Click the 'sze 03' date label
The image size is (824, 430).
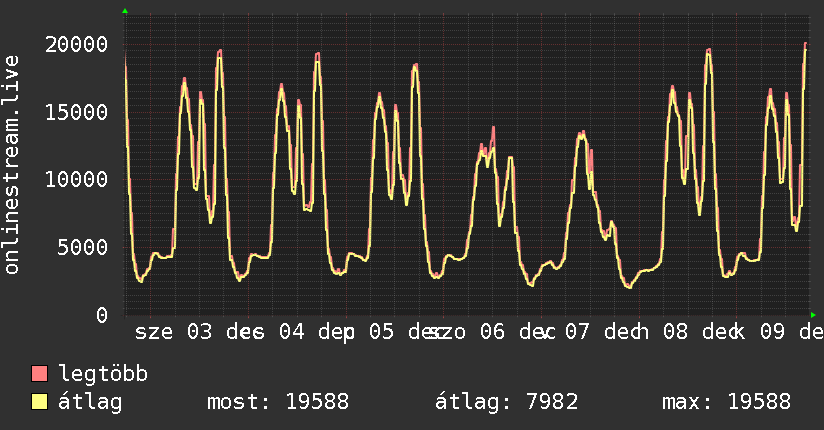(173, 332)
